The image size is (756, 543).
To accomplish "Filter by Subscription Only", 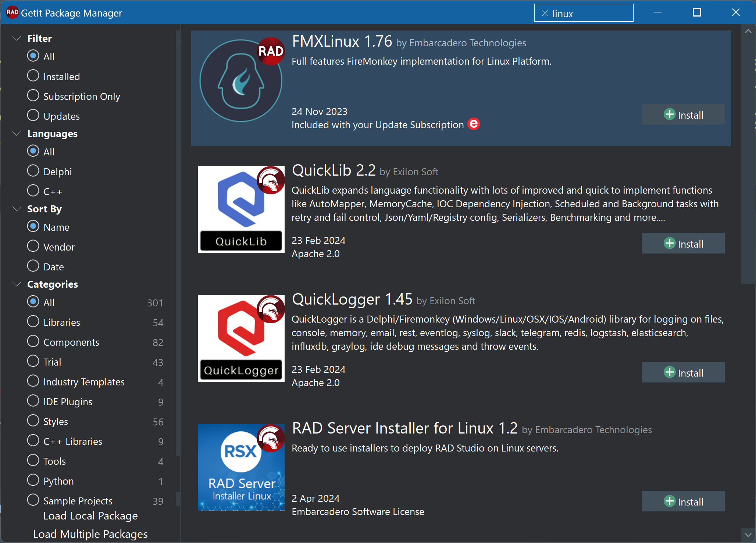I will [x=33, y=96].
